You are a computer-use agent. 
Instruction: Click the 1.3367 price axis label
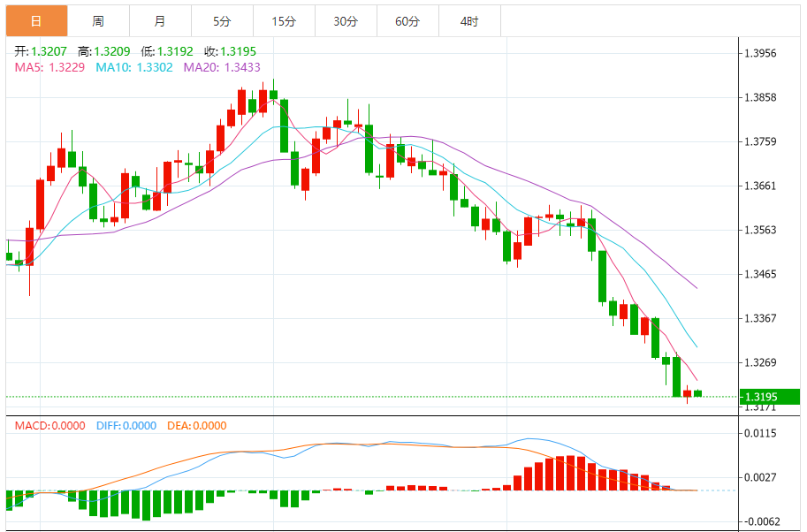point(760,318)
